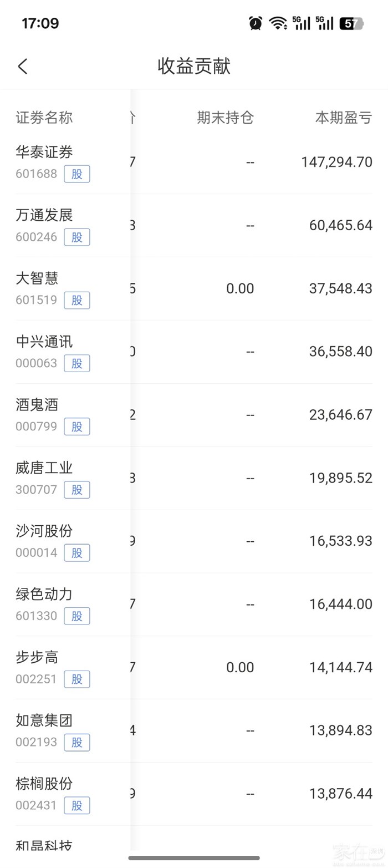The width and height of the screenshot is (388, 868).
Task: Sort by 本期盈亏 column header
Action: click(344, 118)
